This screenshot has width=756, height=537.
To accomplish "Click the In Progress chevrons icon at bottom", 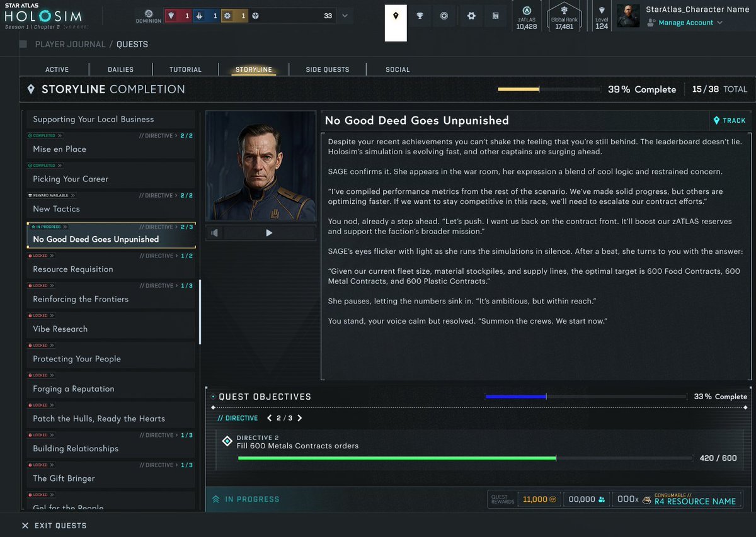I will pyautogui.click(x=215, y=499).
